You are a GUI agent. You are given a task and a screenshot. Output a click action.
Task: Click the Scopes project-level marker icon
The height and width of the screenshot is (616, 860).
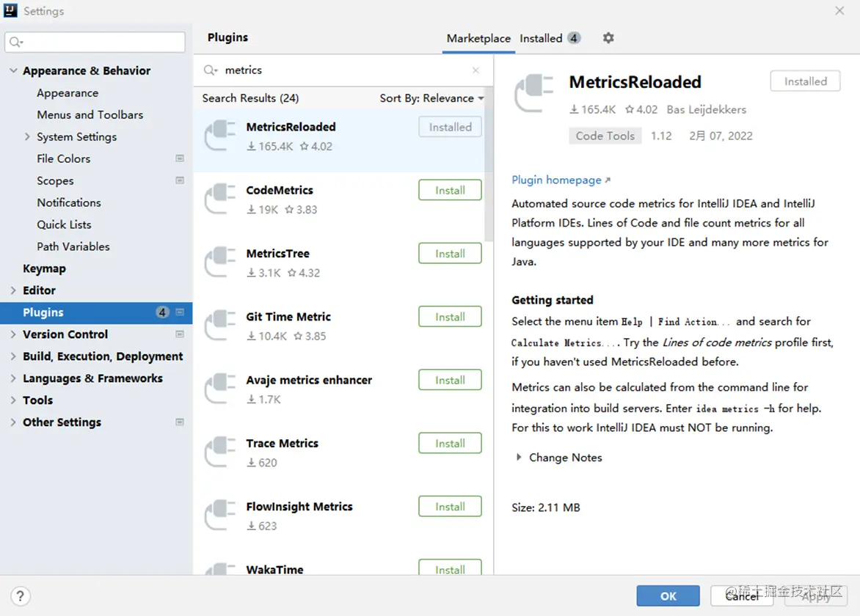pyautogui.click(x=179, y=180)
